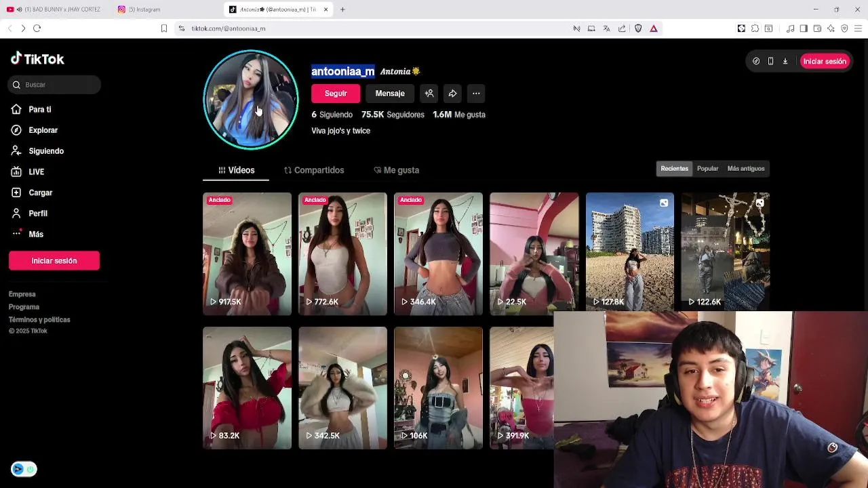Switch to the Instagram browser tab
Screen dimensions: 868x488
point(142,9)
